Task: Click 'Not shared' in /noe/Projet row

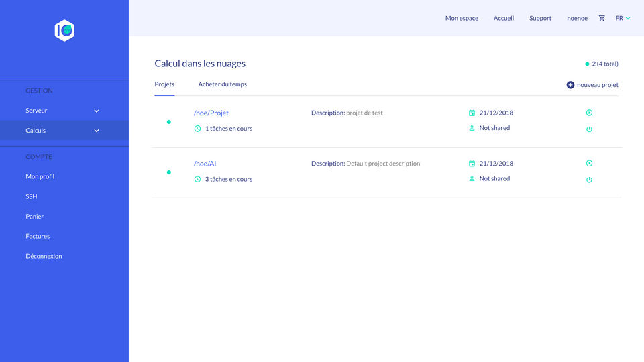Action: click(494, 127)
